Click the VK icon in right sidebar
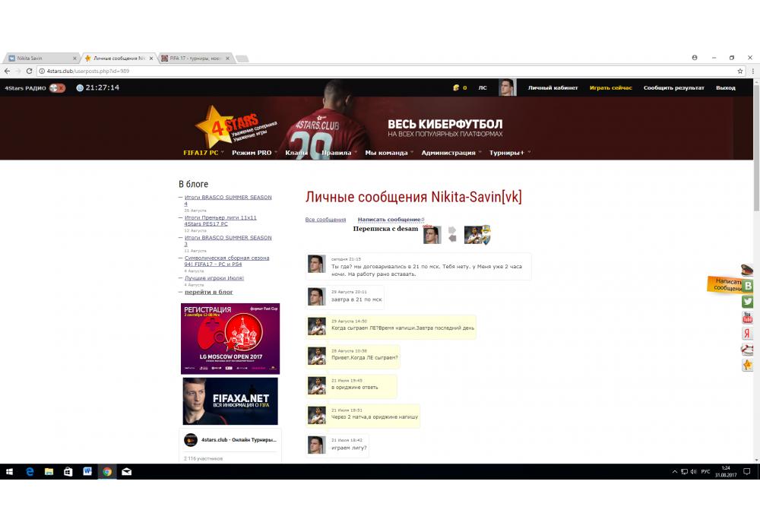The height and width of the screenshot is (532, 760). point(748,286)
